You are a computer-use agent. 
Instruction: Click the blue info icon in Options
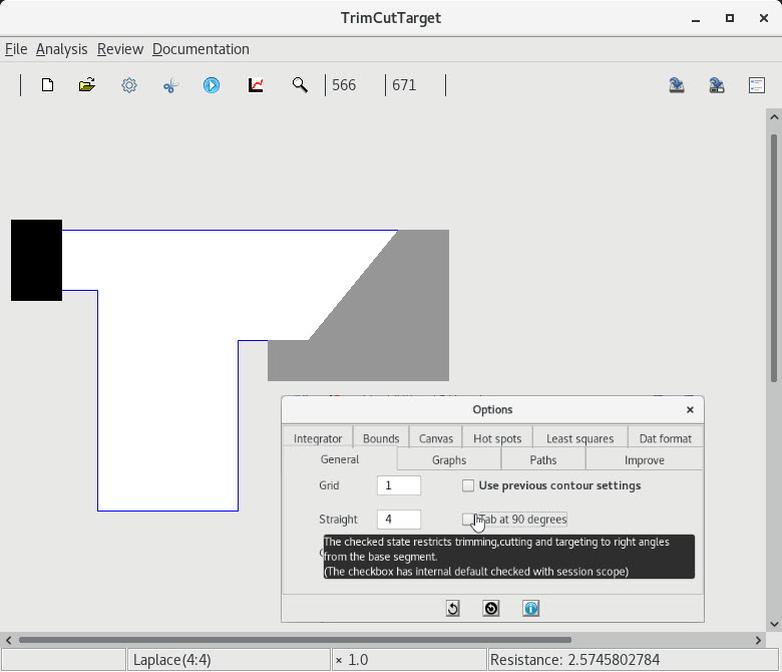pos(531,608)
